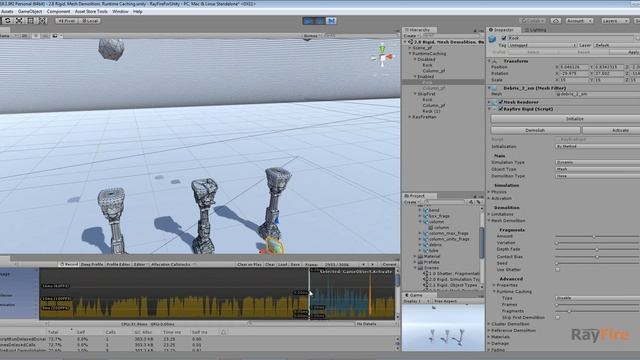
Task: Toggle Deep Profile in profiler
Action: tap(92, 264)
